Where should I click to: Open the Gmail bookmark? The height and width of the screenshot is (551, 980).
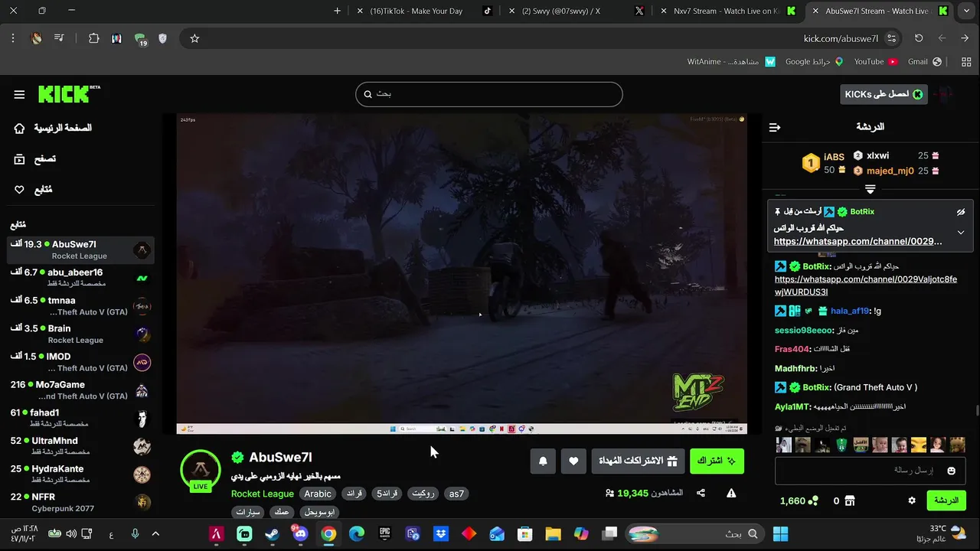923,61
